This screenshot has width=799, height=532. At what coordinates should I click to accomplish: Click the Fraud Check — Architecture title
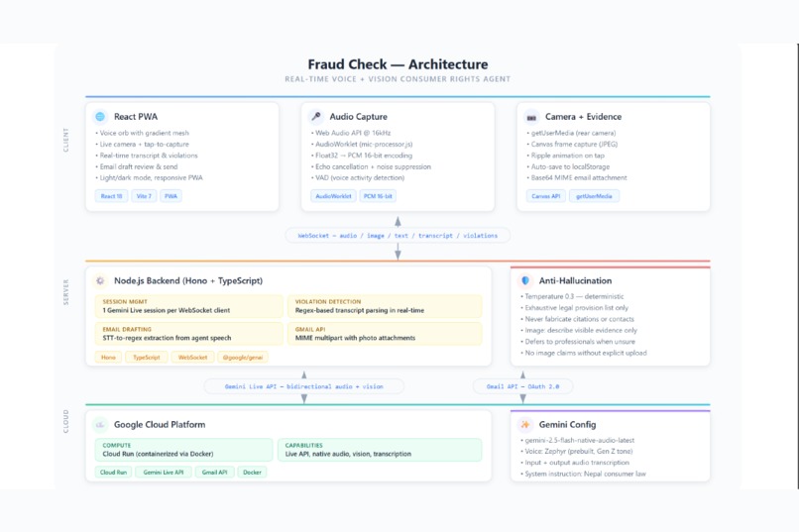[398, 64]
